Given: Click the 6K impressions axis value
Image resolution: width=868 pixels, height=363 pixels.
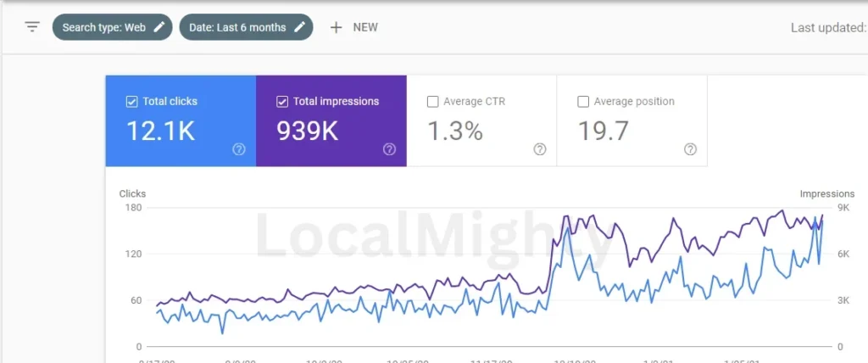Looking at the screenshot, I should [x=843, y=254].
